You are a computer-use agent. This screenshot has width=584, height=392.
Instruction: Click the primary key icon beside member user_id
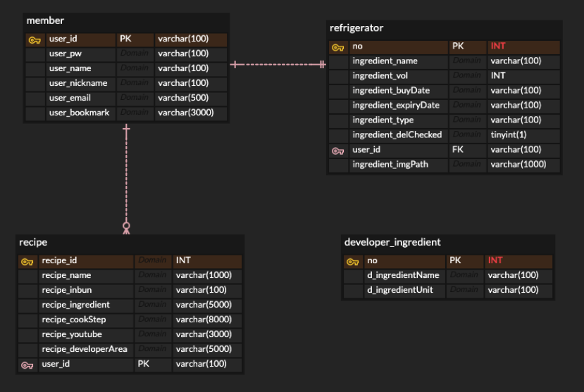[35, 40]
